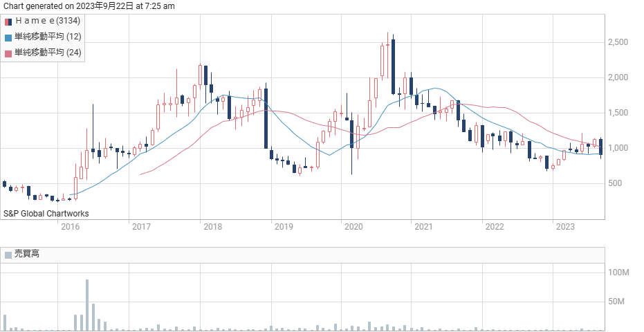Select the 単純移動平均 (12) legend entry
The width and height of the screenshot is (644, 332).
48,37
